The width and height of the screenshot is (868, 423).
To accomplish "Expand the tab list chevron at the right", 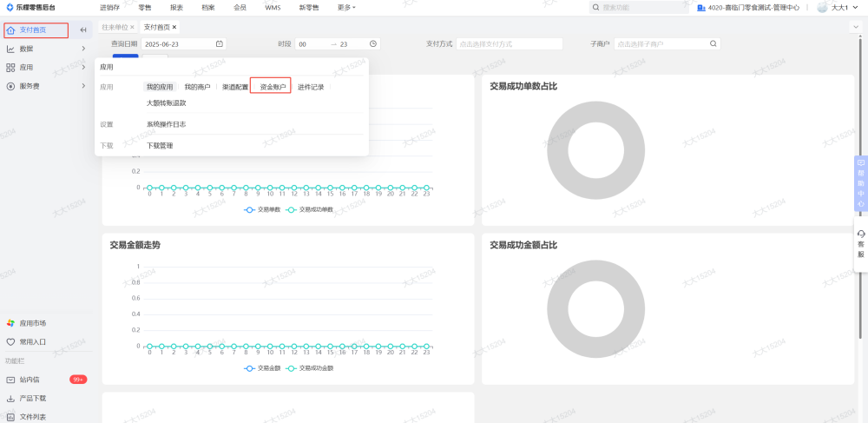I will pos(857,27).
